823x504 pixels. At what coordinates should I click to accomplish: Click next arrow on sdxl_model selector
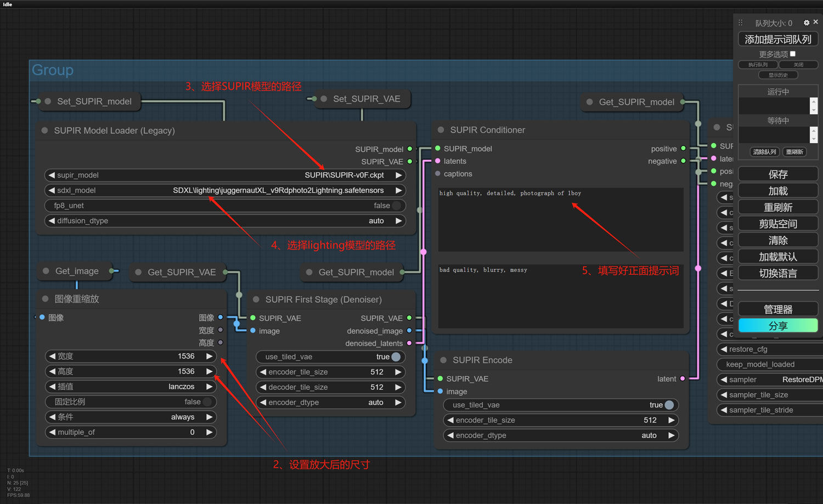[399, 190]
